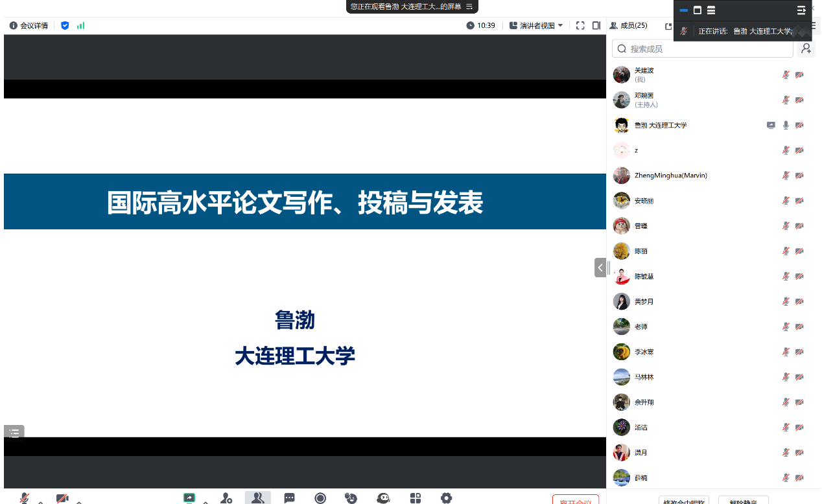Viewport: 822px width, 504px height.
Task: Collapse the side panel with the arrow handle
Action: 600,268
